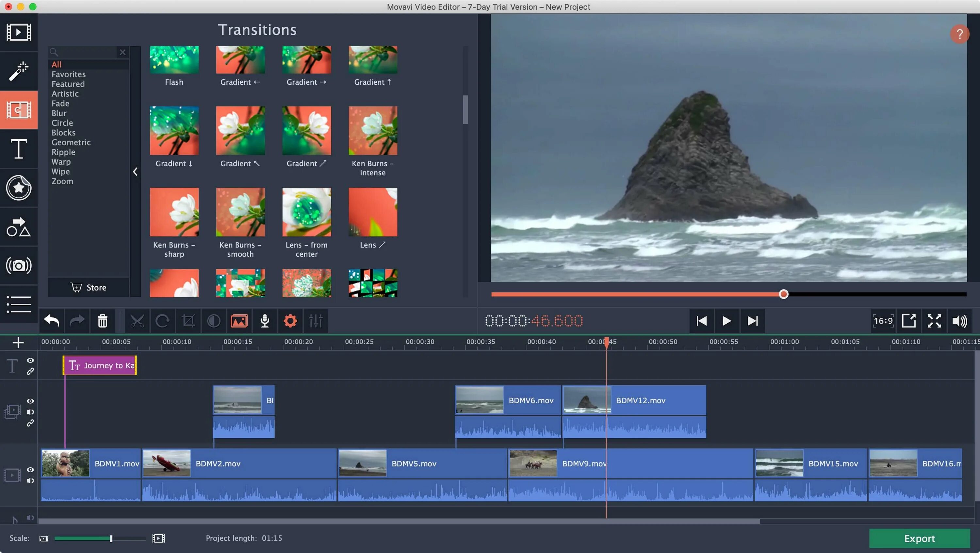Viewport: 980px width, 553px height.
Task: Toggle visibility of upper video track
Action: coord(30,400)
